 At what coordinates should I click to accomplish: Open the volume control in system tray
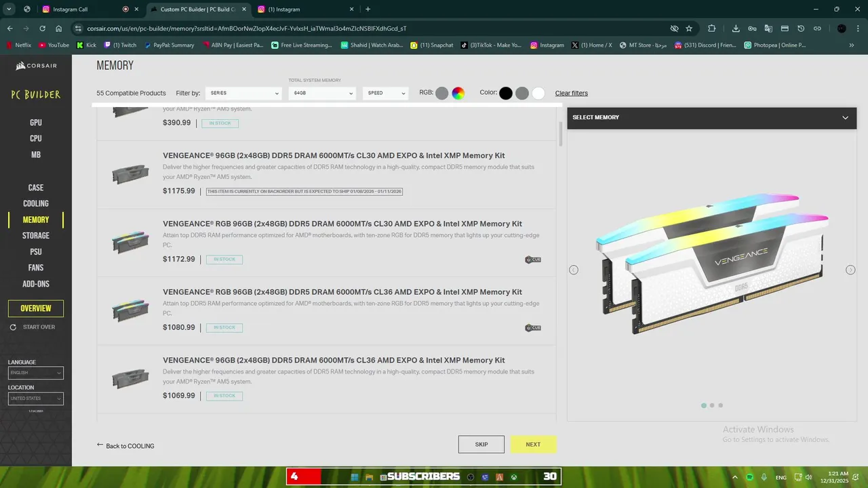(808, 478)
